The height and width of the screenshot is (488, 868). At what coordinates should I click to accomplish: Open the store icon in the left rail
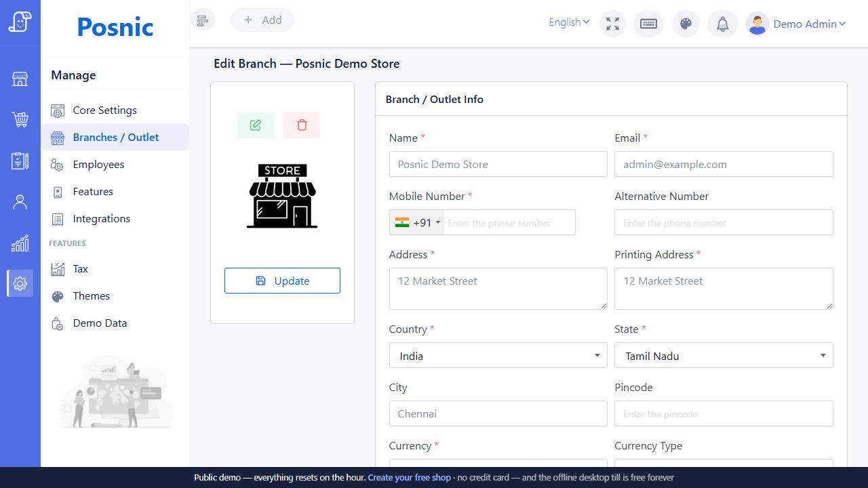(x=20, y=79)
